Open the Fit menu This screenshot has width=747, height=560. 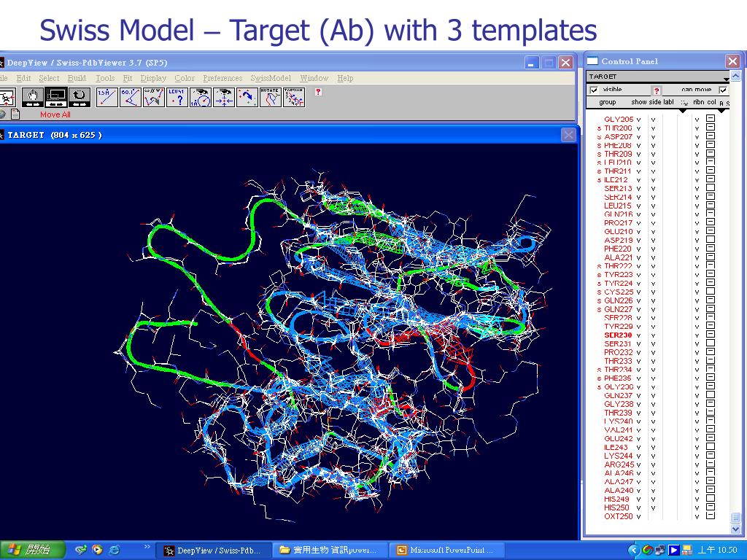(128, 78)
